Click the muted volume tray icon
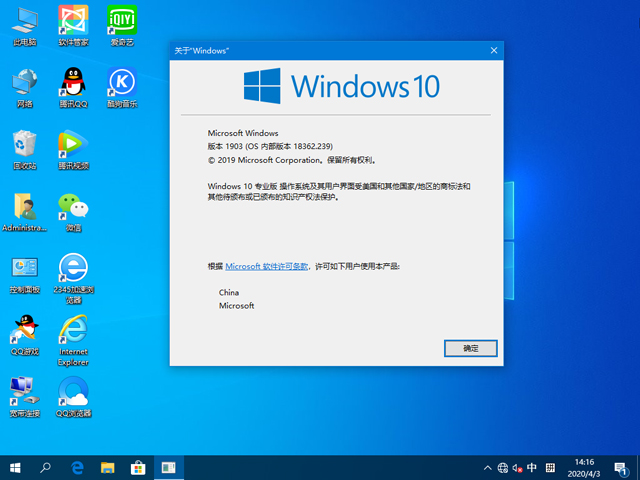 point(518,468)
